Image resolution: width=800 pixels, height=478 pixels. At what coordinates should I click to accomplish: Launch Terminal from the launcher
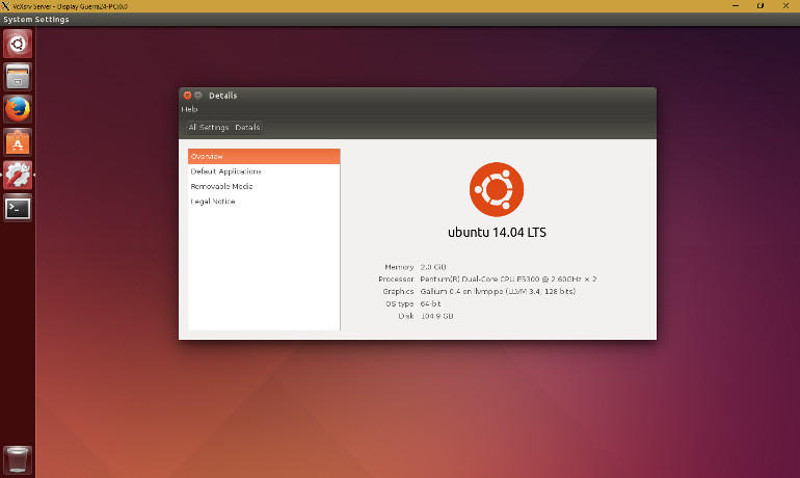pos(18,208)
